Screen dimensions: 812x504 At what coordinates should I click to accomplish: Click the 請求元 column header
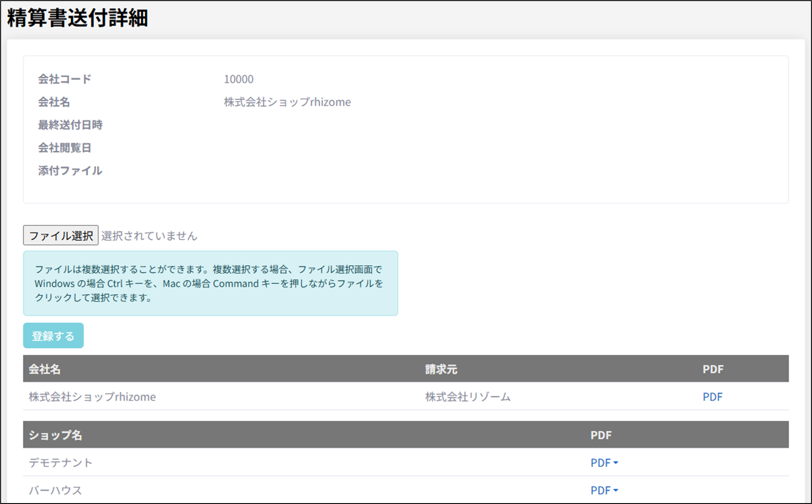(441, 369)
